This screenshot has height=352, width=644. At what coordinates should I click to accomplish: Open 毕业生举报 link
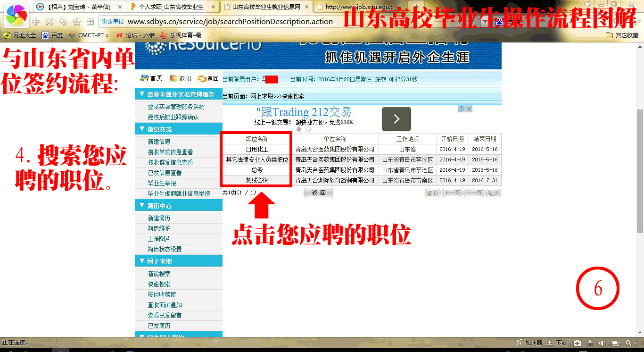click(162, 183)
